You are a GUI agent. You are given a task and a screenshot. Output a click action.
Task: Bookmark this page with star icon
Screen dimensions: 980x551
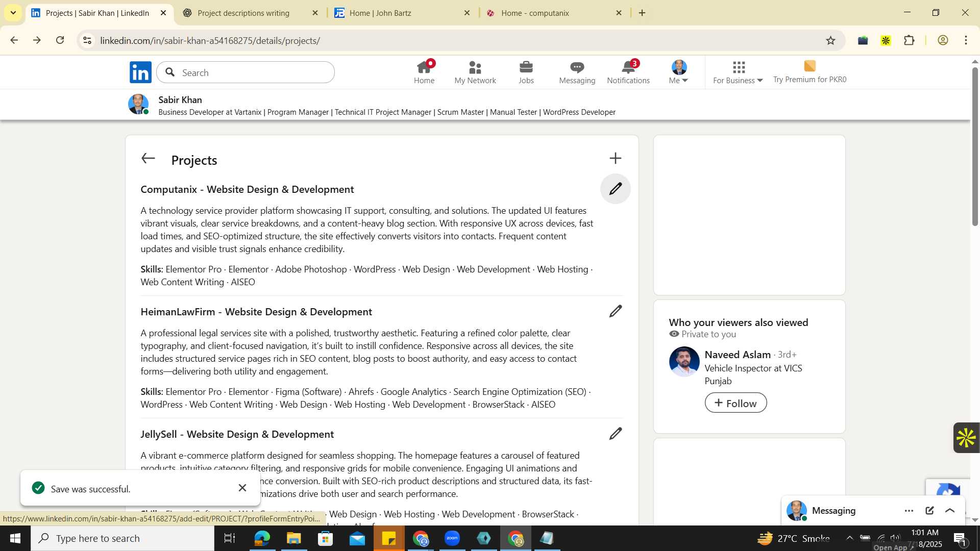click(830, 40)
